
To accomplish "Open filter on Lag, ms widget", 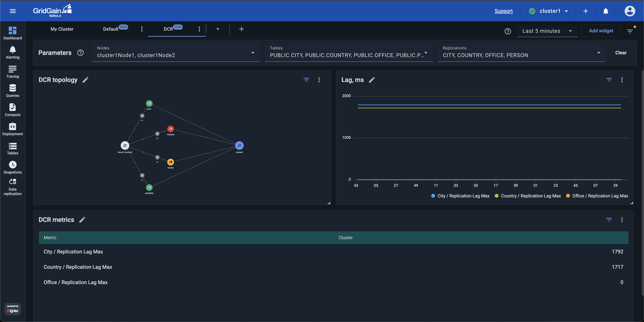I will pyautogui.click(x=609, y=80).
